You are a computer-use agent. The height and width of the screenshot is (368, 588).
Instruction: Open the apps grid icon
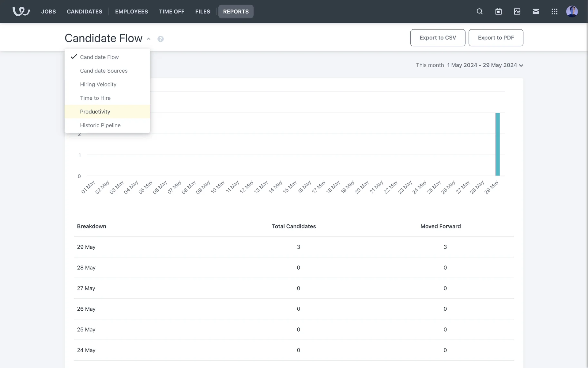tap(554, 11)
